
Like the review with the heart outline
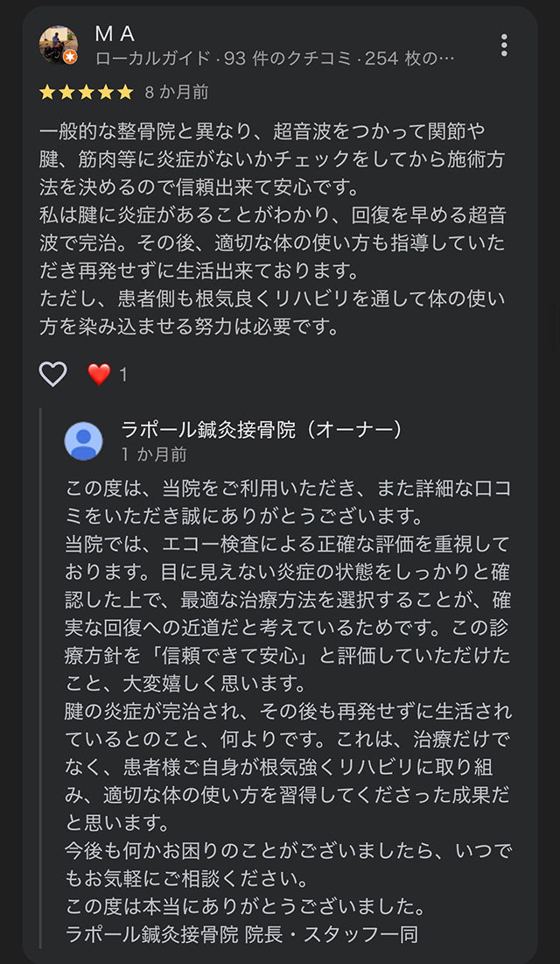53,375
